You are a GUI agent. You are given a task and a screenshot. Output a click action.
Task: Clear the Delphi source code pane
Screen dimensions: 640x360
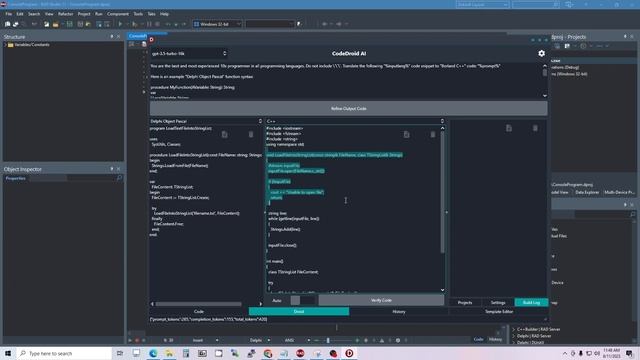pyautogui.click(x=251, y=134)
